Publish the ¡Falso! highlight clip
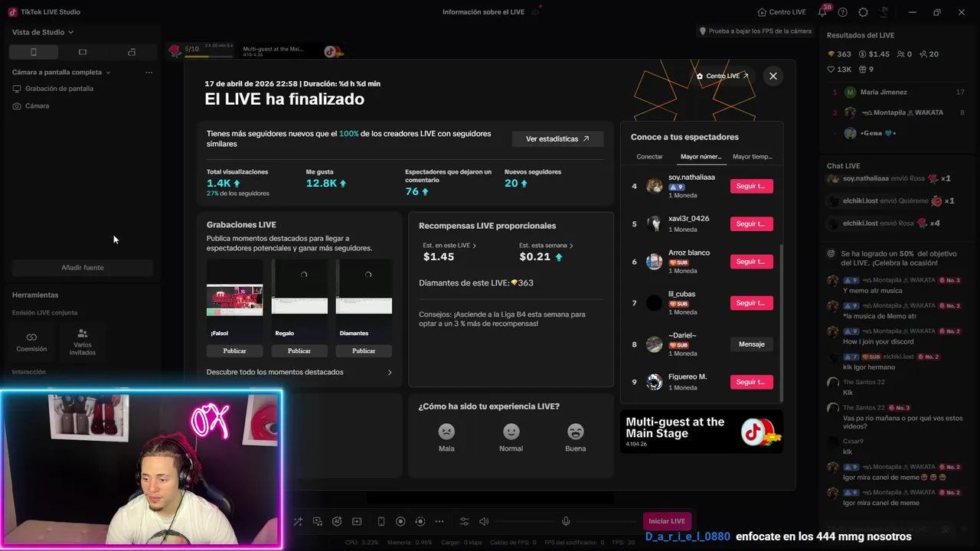980x551 pixels. click(234, 350)
